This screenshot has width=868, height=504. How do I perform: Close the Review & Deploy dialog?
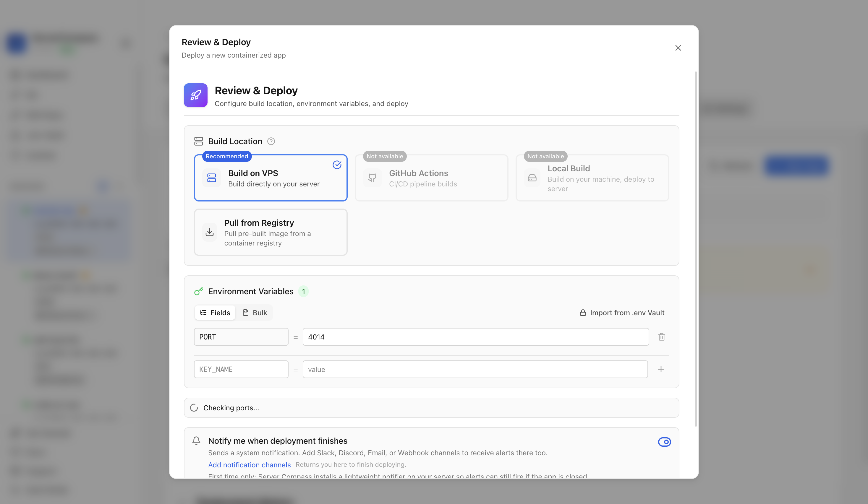click(678, 48)
